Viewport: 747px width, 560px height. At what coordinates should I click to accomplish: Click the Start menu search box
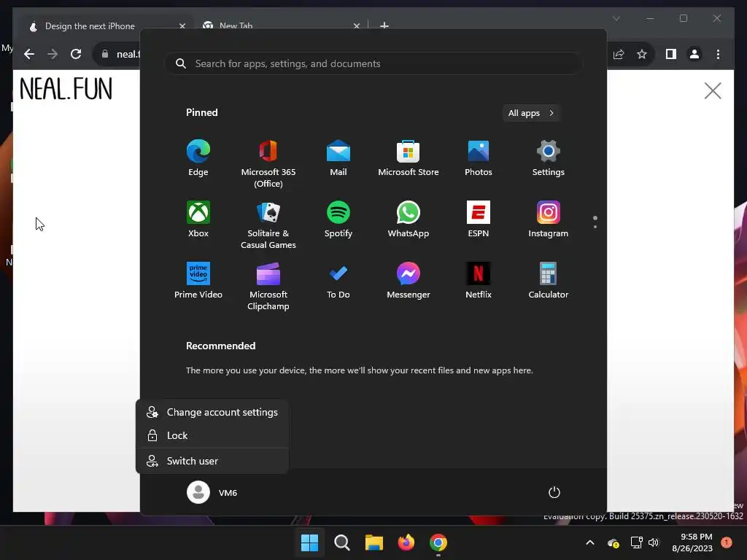point(374,64)
